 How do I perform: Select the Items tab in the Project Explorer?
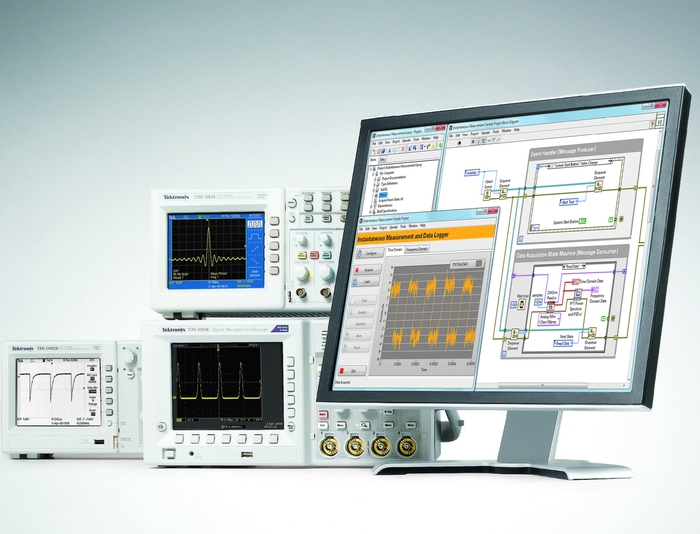click(x=374, y=160)
